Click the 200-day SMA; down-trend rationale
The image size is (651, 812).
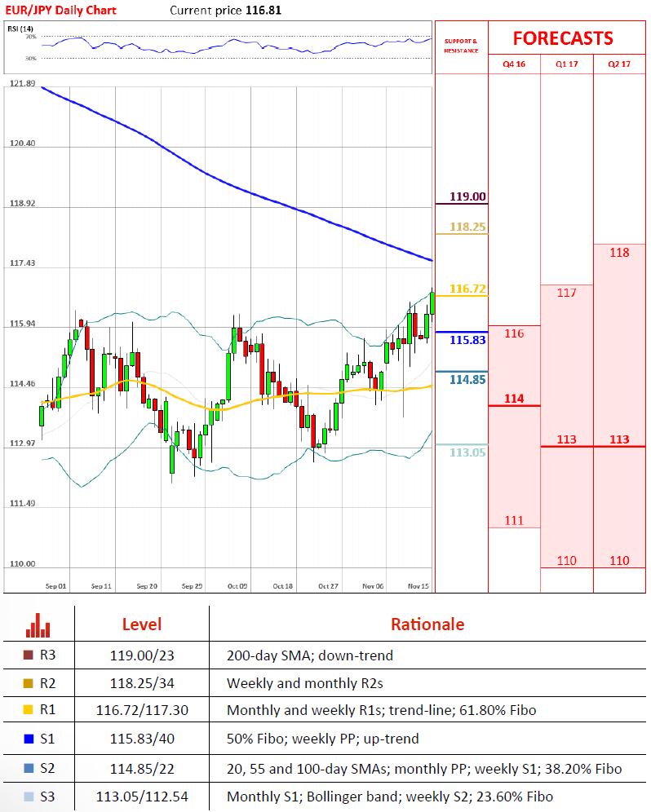310,655
